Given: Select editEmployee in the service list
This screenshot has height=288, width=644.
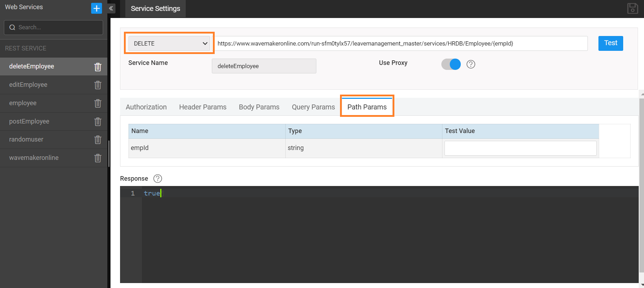Looking at the screenshot, I should pyautogui.click(x=28, y=85).
